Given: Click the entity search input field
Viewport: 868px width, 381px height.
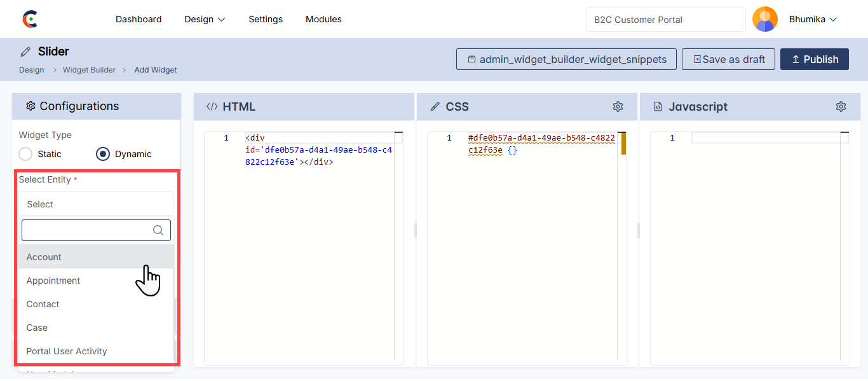Looking at the screenshot, I should [x=86, y=230].
